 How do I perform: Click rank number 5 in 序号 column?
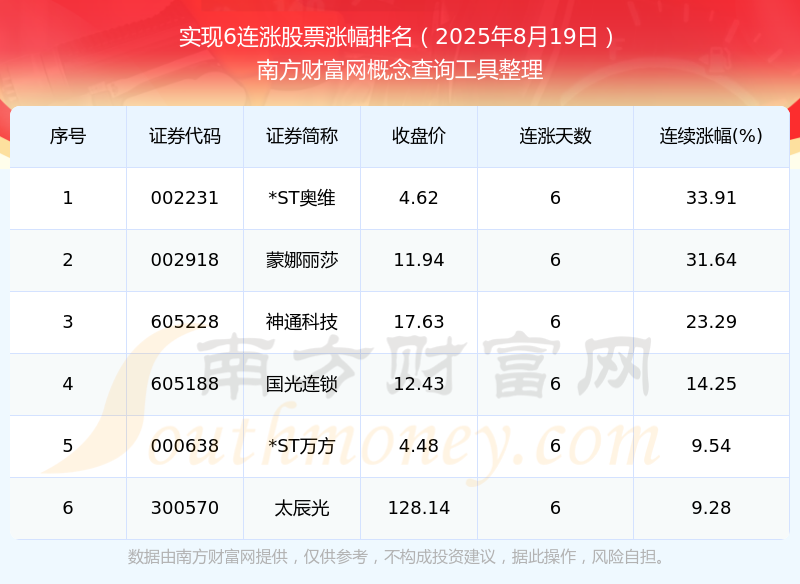[x=68, y=446]
